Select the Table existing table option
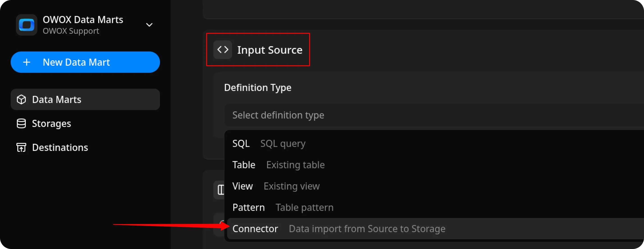The width and height of the screenshot is (644, 249). (278, 165)
